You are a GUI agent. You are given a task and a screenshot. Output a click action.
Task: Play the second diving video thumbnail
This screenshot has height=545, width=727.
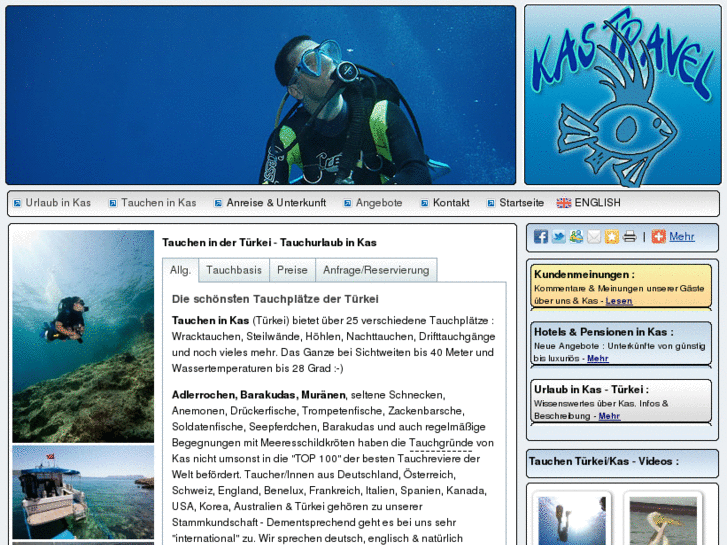(663, 520)
